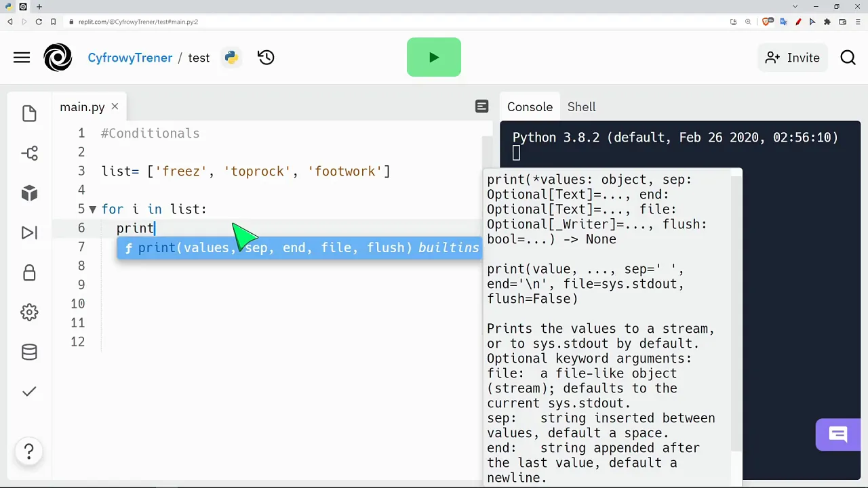Screen dimensions: 868x488
Task: Switch to the Shell tab
Action: [582, 107]
